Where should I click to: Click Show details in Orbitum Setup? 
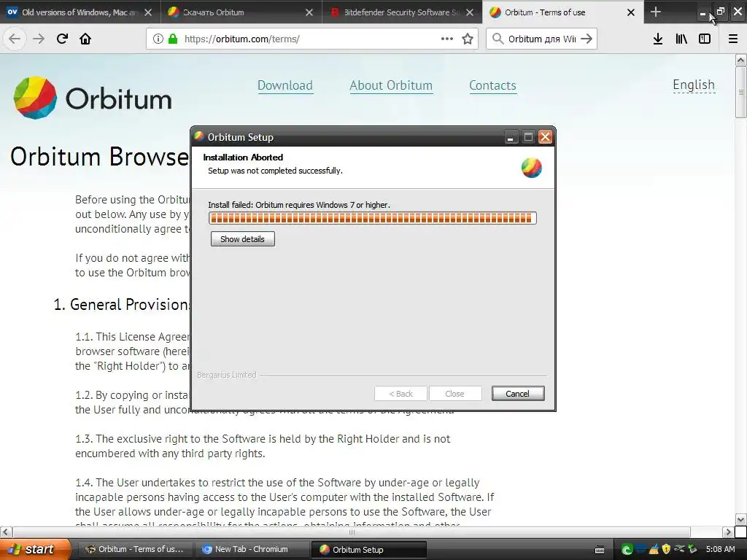pos(242,239)
